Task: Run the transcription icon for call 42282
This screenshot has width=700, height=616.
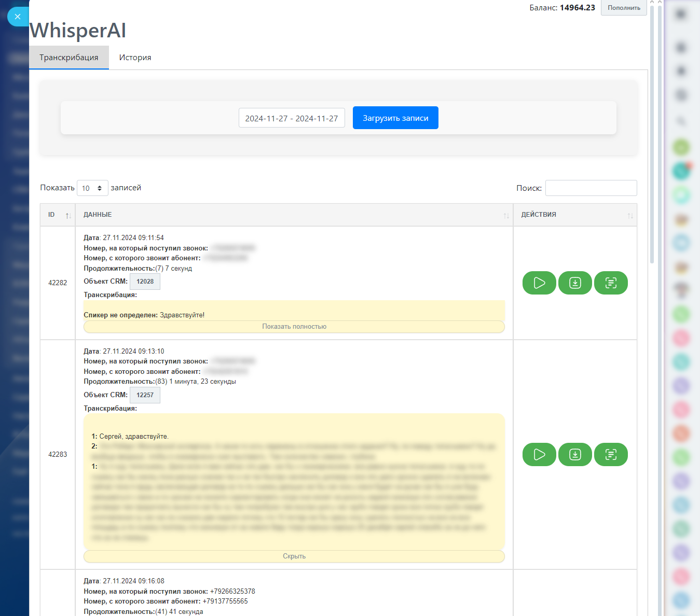Action: point(611,283)
